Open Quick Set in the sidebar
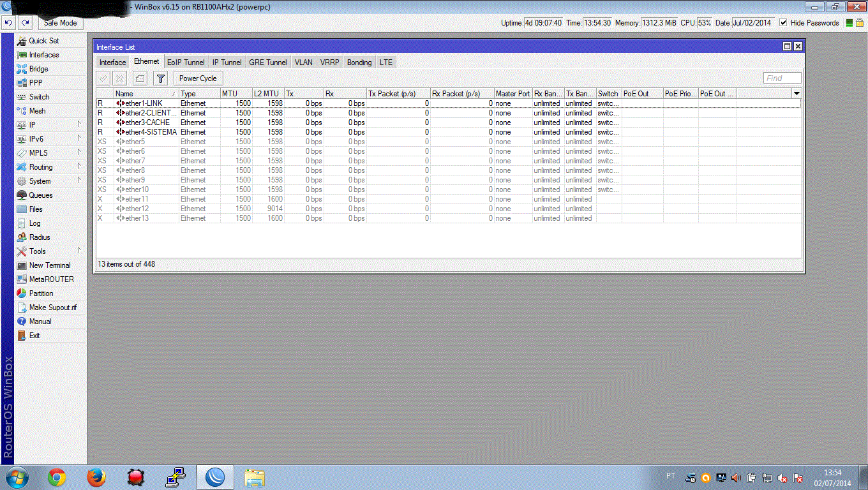 click(x=50, y=41)
